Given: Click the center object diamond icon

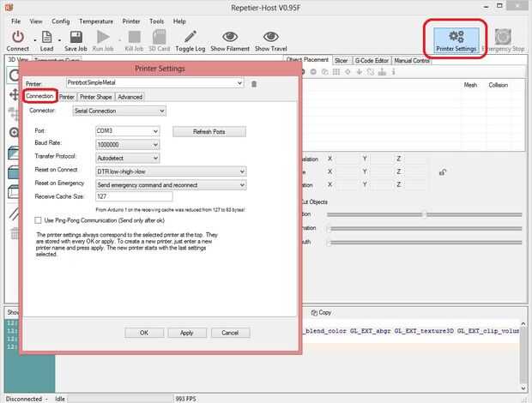Looking at the screenshot, I should tap(348, 72).
